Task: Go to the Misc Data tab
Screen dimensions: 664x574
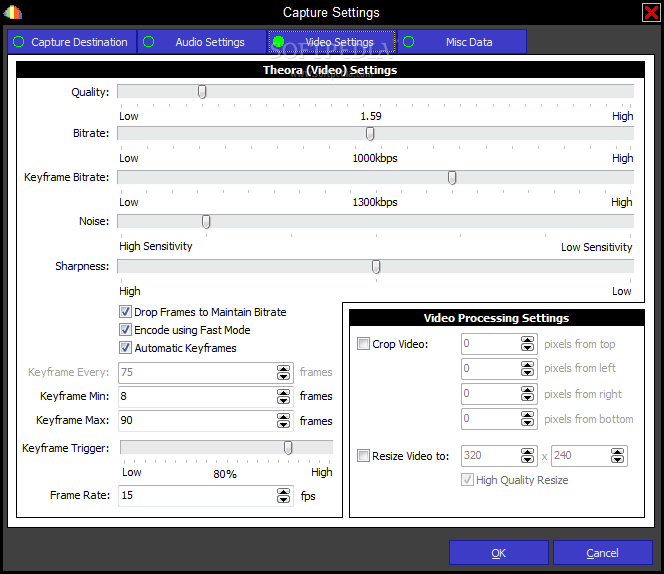Action: [462, 42]
